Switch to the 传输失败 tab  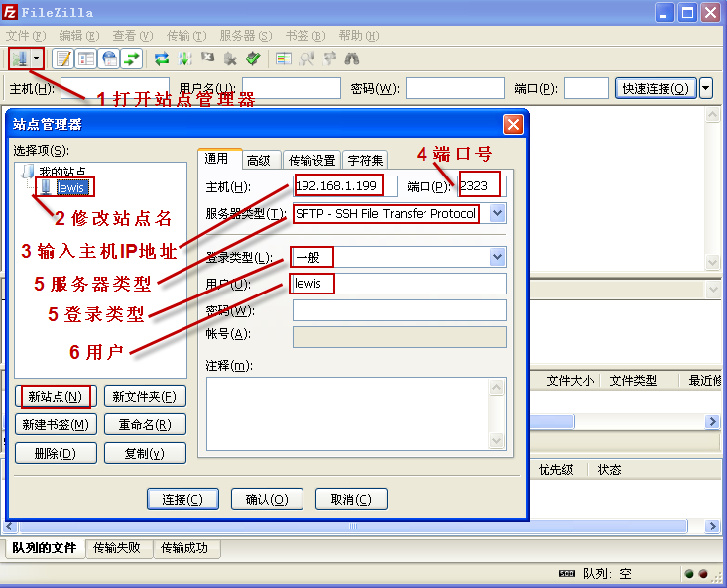pos(117,549)
